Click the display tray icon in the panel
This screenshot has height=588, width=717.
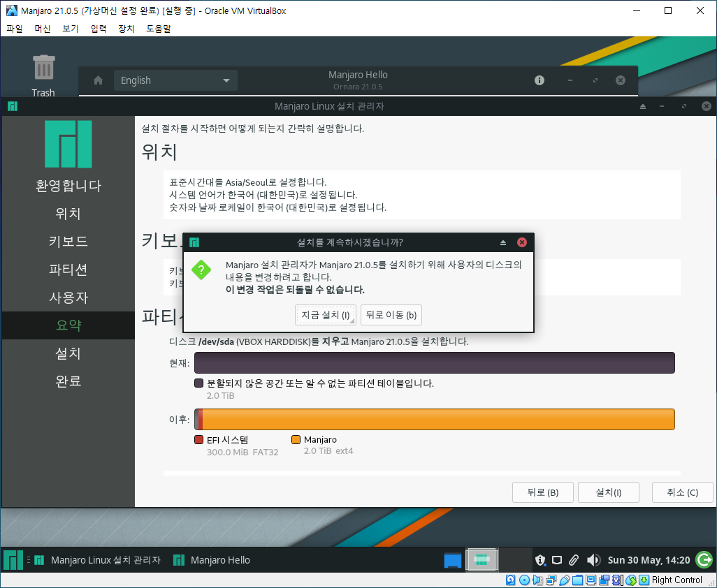[557, 560]
